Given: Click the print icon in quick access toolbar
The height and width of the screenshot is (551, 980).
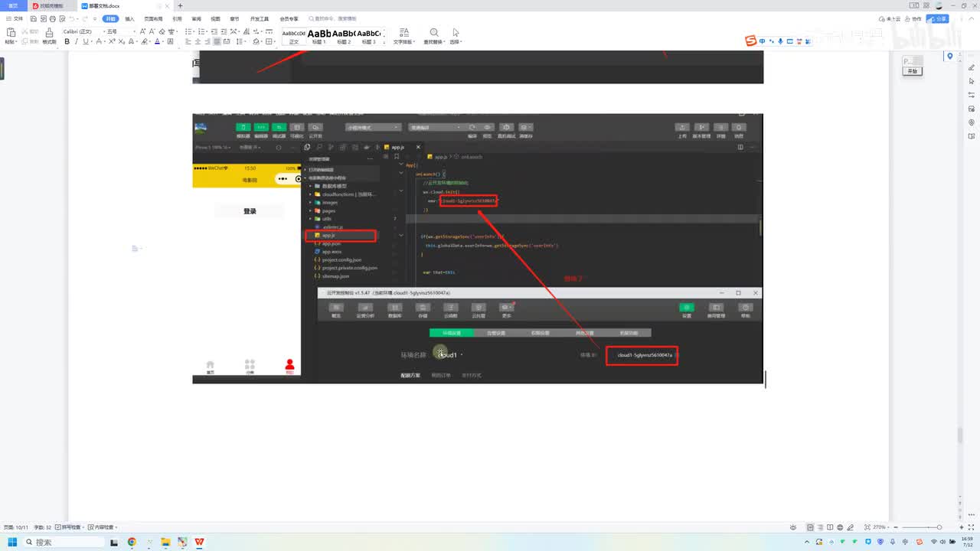Looking at the screenshot, I should tap(51, 18).
